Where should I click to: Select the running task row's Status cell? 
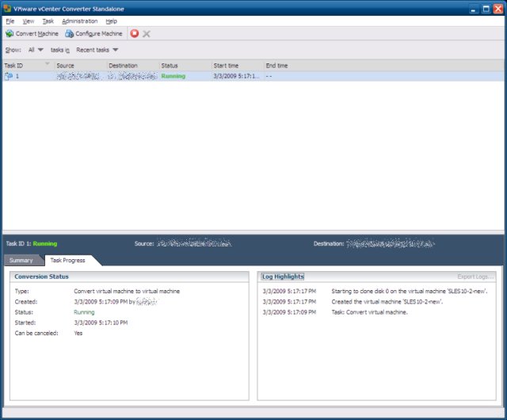(x=173, y=77)
